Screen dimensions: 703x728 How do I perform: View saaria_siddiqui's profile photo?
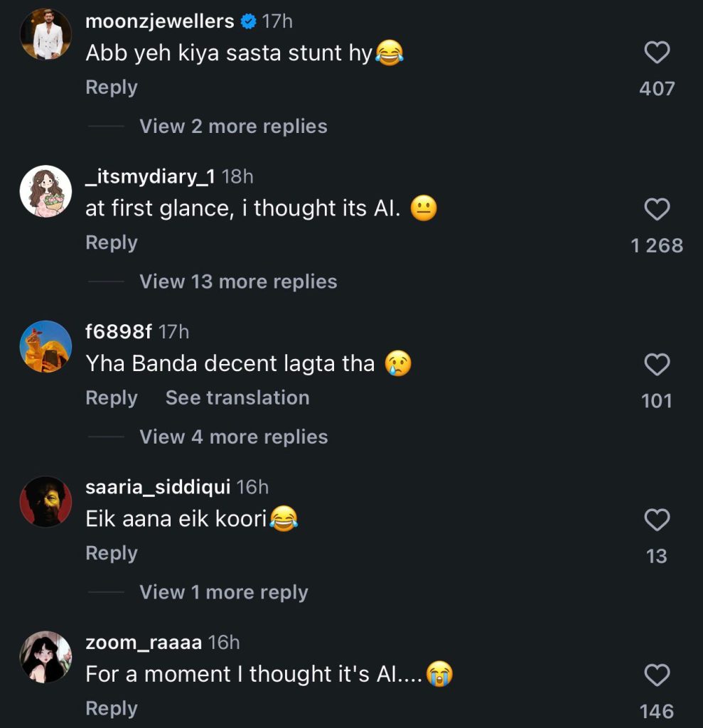tap(46, 502)
